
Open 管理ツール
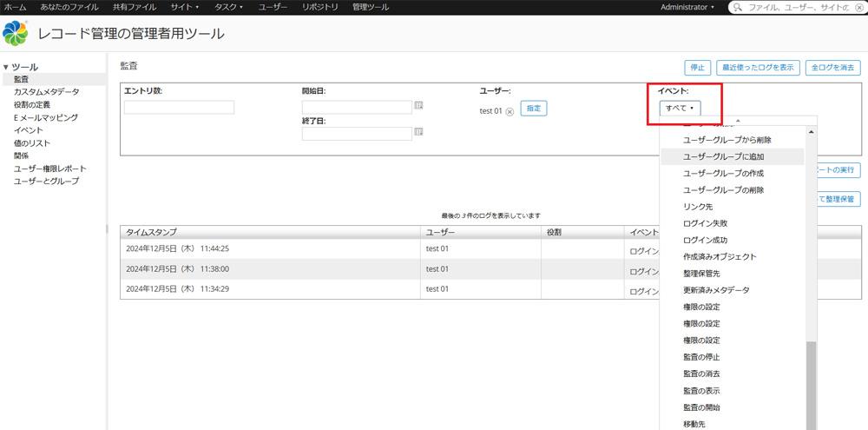tap(371, 7)
